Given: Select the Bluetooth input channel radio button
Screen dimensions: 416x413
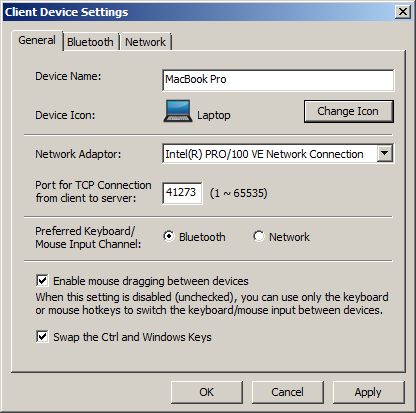Looking at the screenshot, I should tap(169, 236).
